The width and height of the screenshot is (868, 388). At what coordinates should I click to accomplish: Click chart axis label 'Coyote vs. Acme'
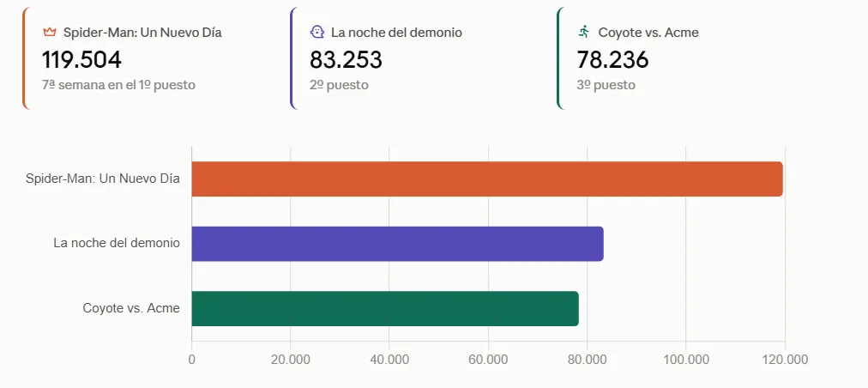(x=131, y=308)
